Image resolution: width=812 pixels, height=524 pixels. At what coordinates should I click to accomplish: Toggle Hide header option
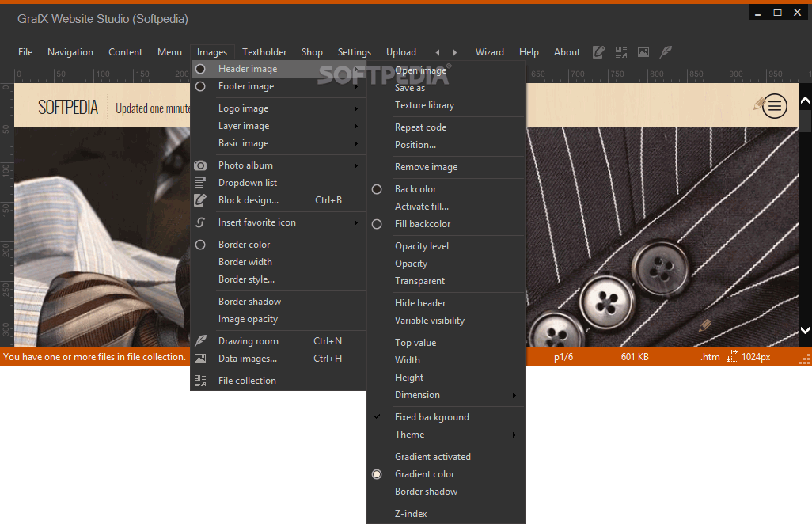[x=420, y=303]
